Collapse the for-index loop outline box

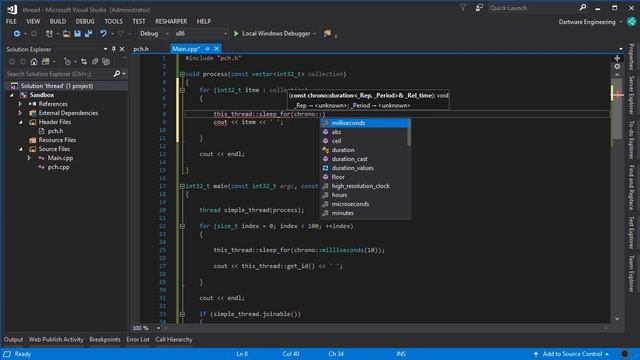pyautogui.click(x=182, y=226)
